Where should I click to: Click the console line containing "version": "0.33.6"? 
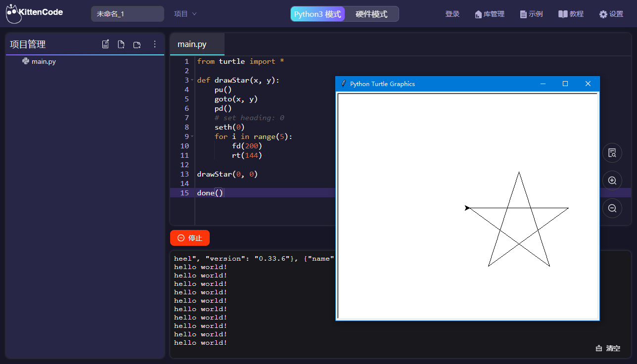click(254, 259)
